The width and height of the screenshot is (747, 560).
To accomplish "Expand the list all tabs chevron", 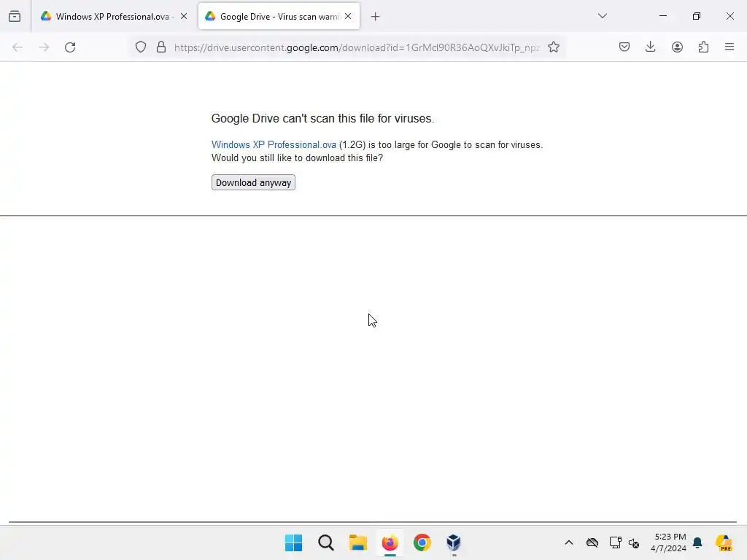I will tap(603, 16).
